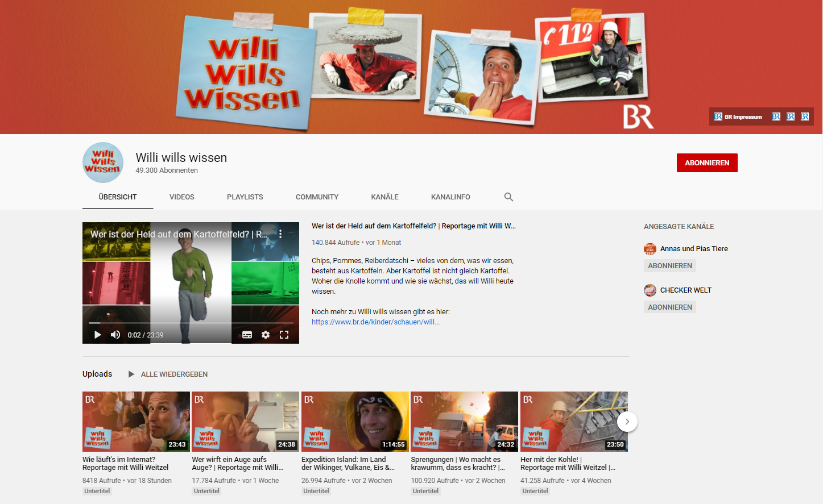The image size is (823, 504).
Task: Open the KANALINFO tab
Action: click(450, 197)
